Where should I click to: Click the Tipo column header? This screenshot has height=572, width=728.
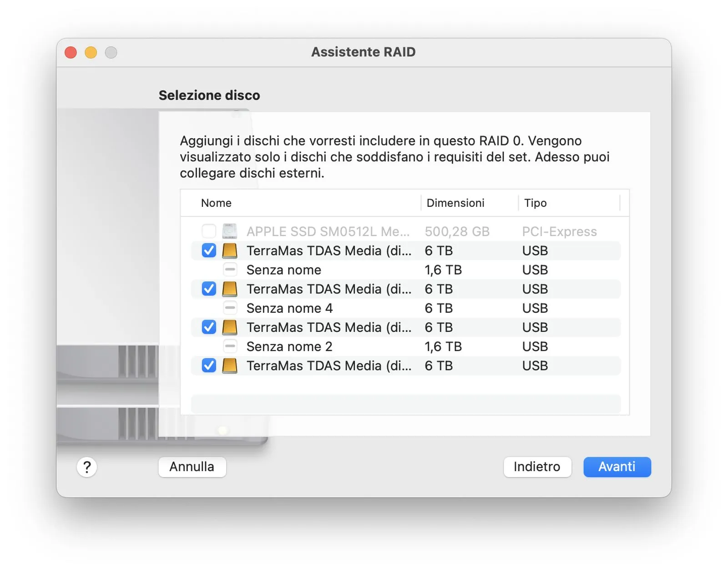(536, 203)
